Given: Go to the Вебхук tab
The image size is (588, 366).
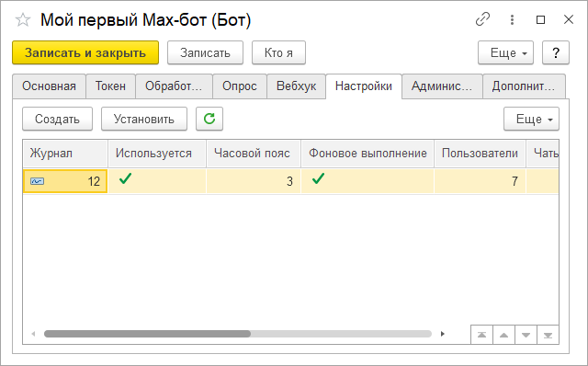Looking at the screenshot, I should coord(296,86).
